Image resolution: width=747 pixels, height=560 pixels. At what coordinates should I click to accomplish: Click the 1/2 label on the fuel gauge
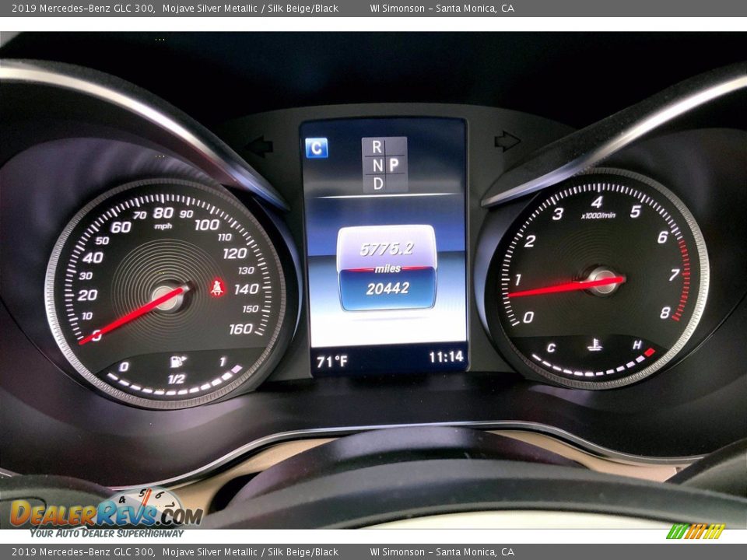coord(177,379)
